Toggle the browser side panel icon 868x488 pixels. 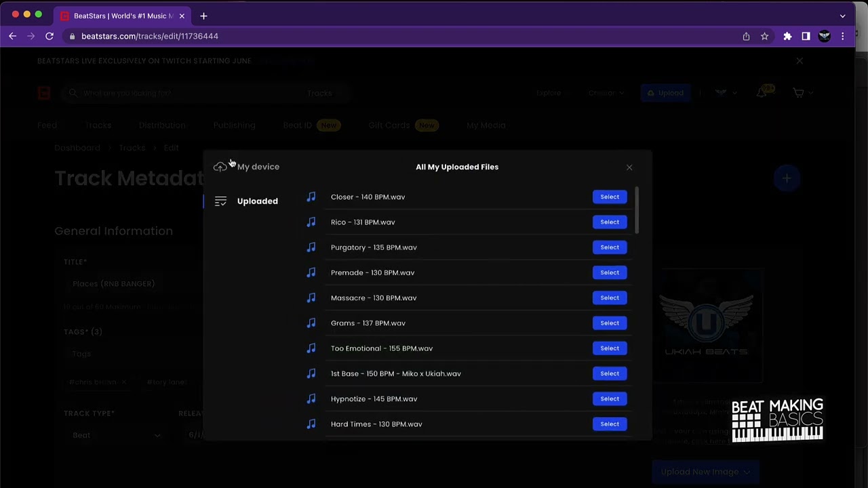click(x=806, y=36)
